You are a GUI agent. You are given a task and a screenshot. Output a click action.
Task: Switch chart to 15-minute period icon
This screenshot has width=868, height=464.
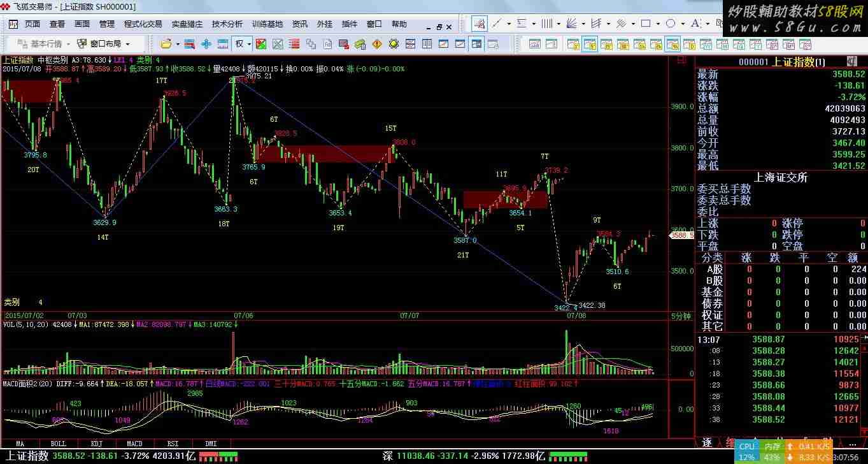(606, 44)
